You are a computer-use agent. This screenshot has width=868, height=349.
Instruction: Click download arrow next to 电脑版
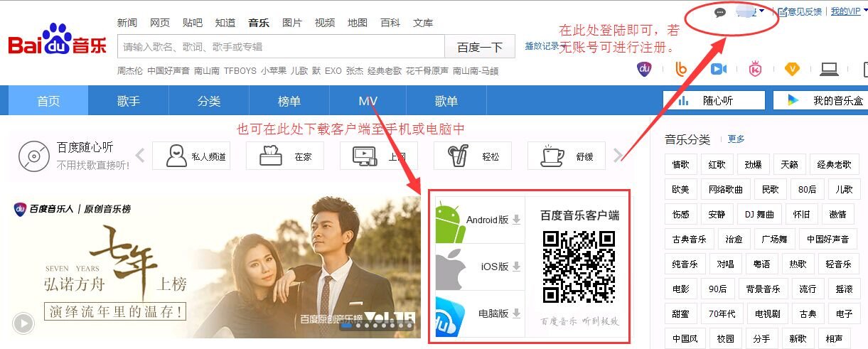pyautogui.click(x=517, y=313)
